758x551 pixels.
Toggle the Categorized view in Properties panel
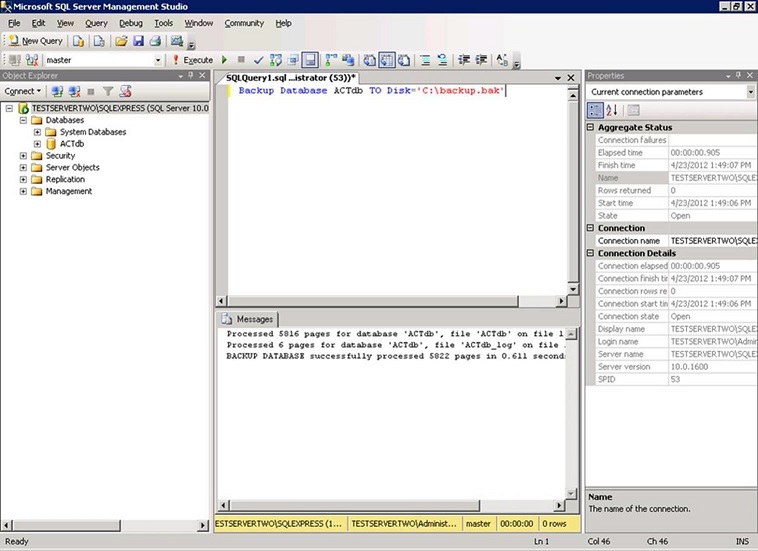(595, 110)
